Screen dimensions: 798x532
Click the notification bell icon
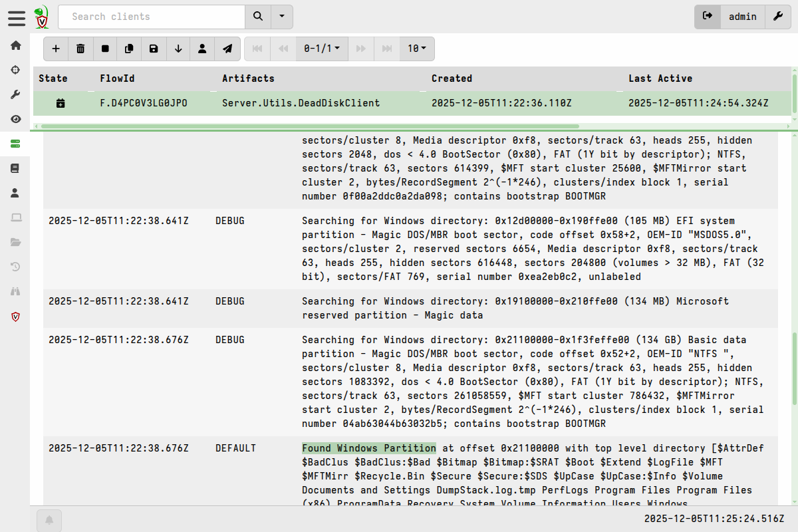49,519
